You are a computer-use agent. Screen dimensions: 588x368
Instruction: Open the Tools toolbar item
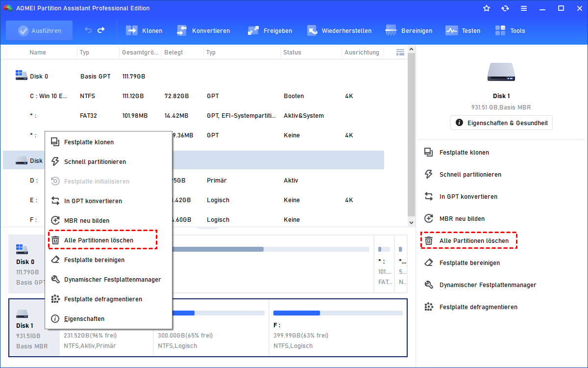510,30
